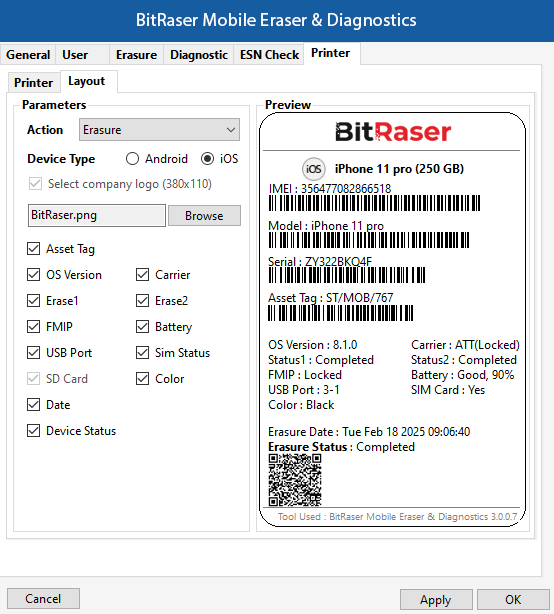The width and height of the screenshot is (554, 614).
Task: Expand the Action dropdown showing Erasure
Action: [159, 130]
